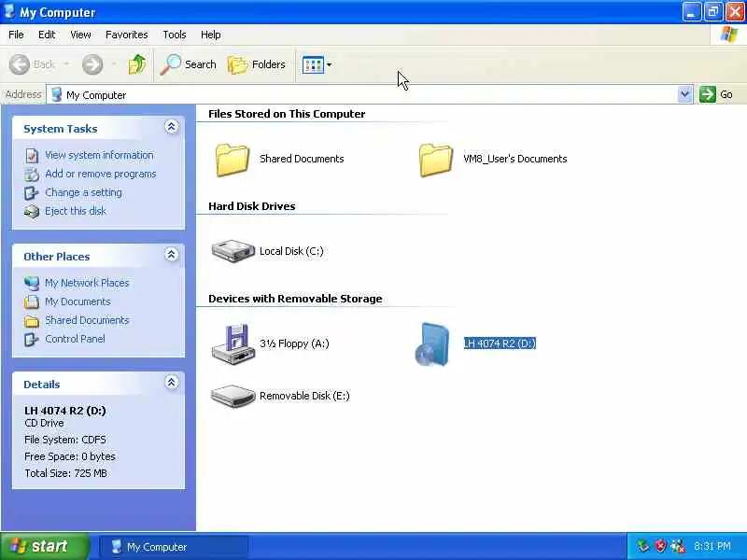747x560 pixels.
Task: Select the 3½ Floppy (A:) drive icon
Action: coord(233,343)
